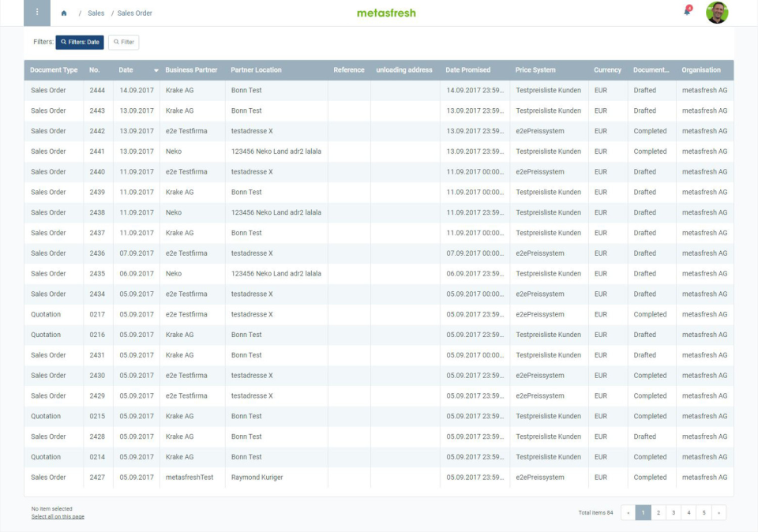Image resolution: width=758 pixels, height=532 pixels.
Task: Open the Filter button next to Filters: Date
Action: pos(124,42)
